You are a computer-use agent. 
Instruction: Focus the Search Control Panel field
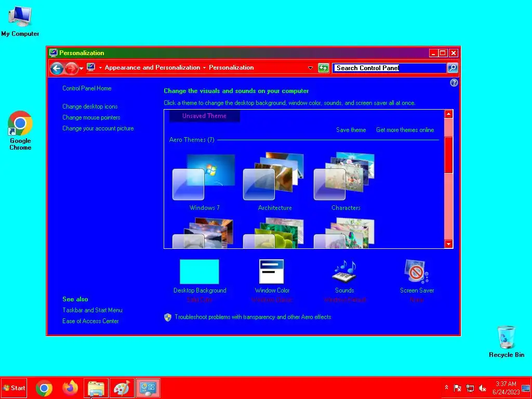coord(389,68)
